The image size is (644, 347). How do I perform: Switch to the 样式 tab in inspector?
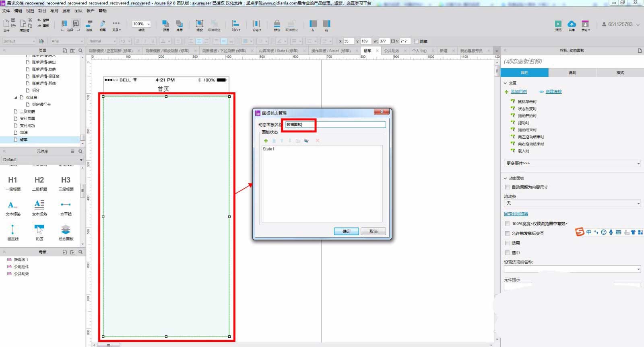tap(620, 73)
